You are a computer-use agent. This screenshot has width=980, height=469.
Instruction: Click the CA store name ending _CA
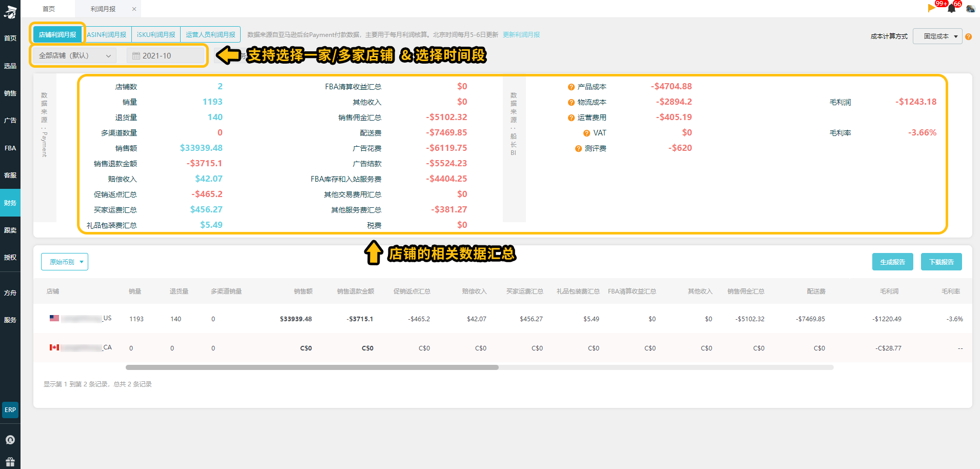pos(86,347)
